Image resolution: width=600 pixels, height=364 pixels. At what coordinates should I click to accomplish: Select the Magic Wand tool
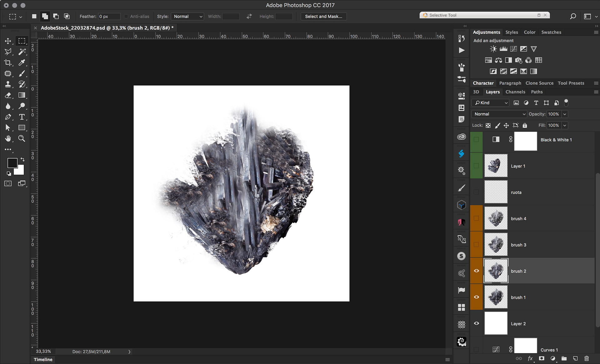coord(22,52)
